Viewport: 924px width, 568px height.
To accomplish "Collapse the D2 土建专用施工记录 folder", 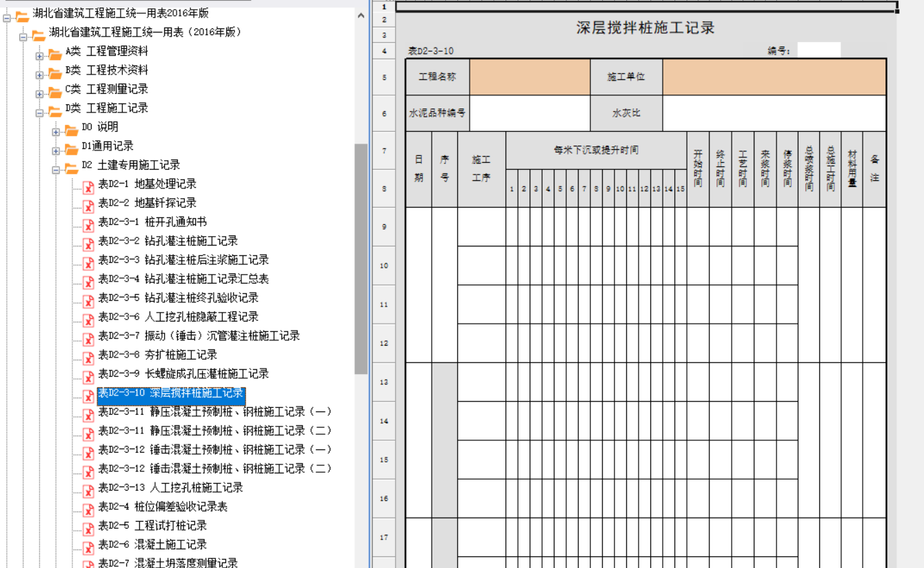I will (56, 170).
